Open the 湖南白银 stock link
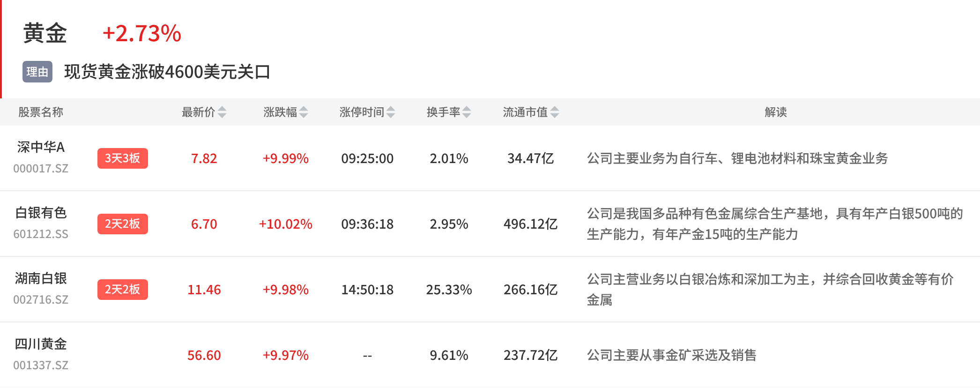This screenshot has height=388, width=980. pyautogui.click(x=41, y=278)
